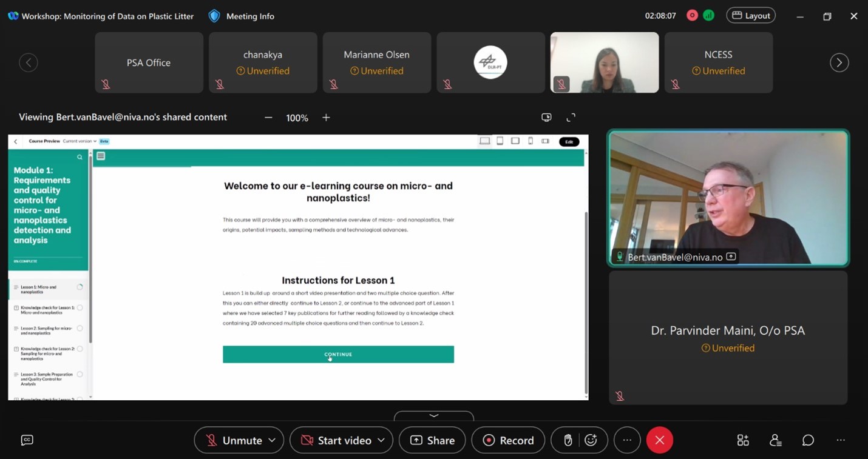Image resolution: width=868 pixels, height=459 pixels.
Task: Click the Share button
Action: [x=432, y=440]
